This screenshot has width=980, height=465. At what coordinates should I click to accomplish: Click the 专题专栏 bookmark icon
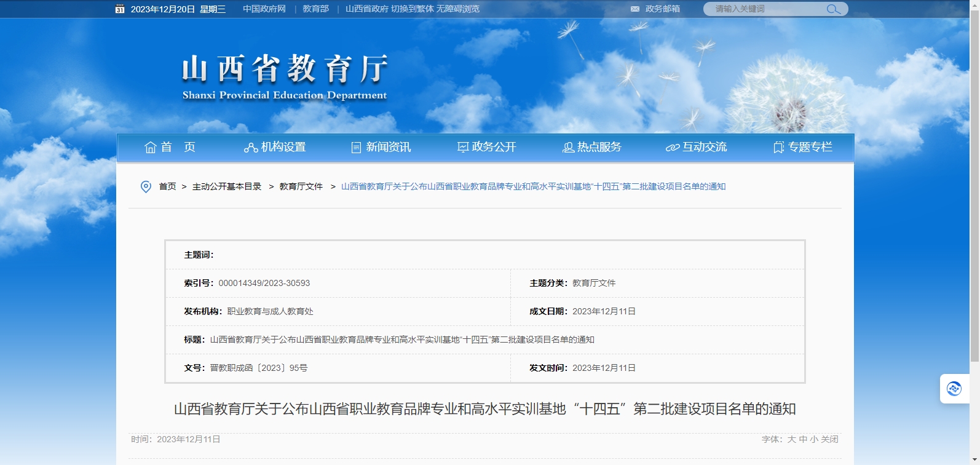click(778, 148)
